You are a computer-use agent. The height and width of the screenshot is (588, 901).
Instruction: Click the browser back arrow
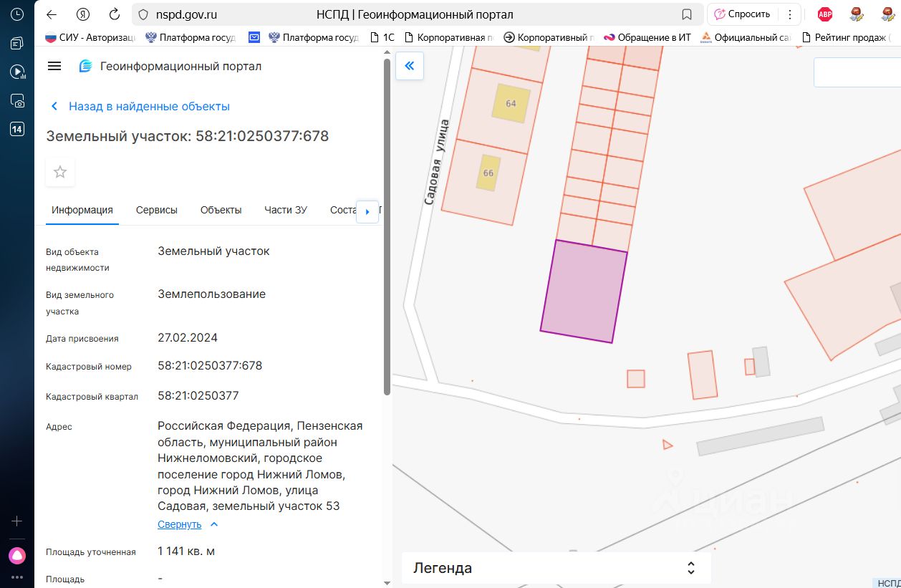pos(52,14)
